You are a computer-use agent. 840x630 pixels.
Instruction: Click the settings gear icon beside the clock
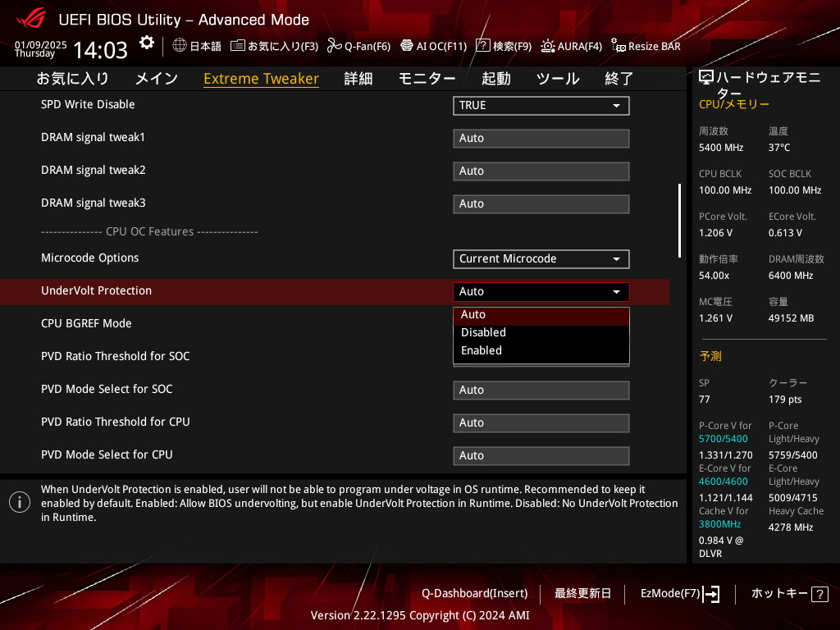(x=146, y=43)
